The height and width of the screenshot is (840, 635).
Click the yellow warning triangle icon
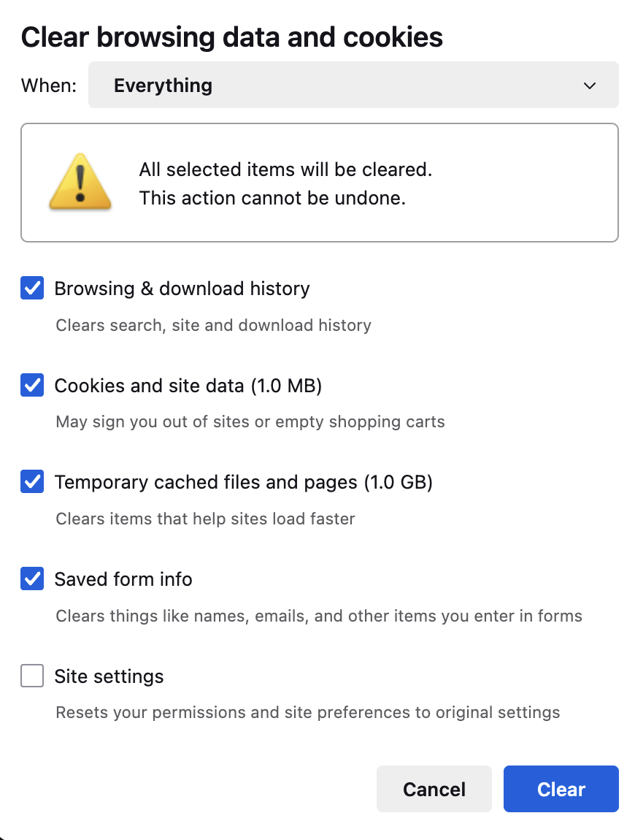tap(80, 181)
